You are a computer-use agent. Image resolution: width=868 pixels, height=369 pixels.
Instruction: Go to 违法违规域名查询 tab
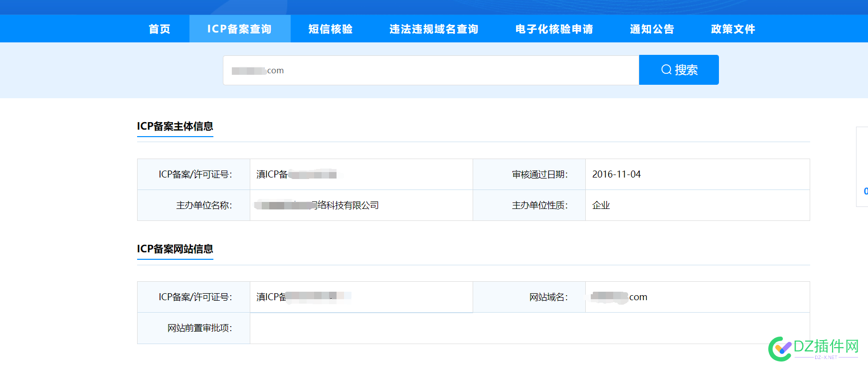coord(434,29)
